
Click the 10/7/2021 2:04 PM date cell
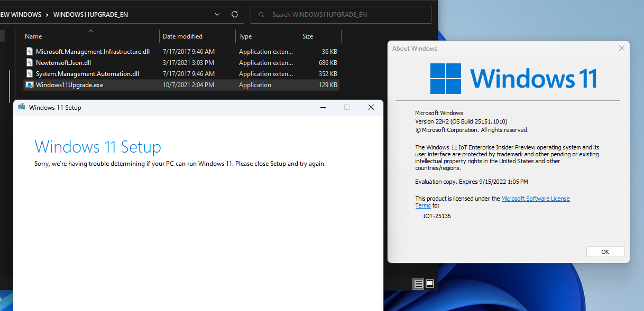188,85
